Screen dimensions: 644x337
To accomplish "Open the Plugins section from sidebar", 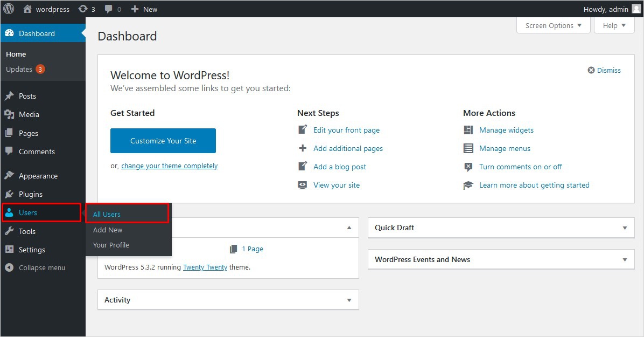I will tap(30, 194).
